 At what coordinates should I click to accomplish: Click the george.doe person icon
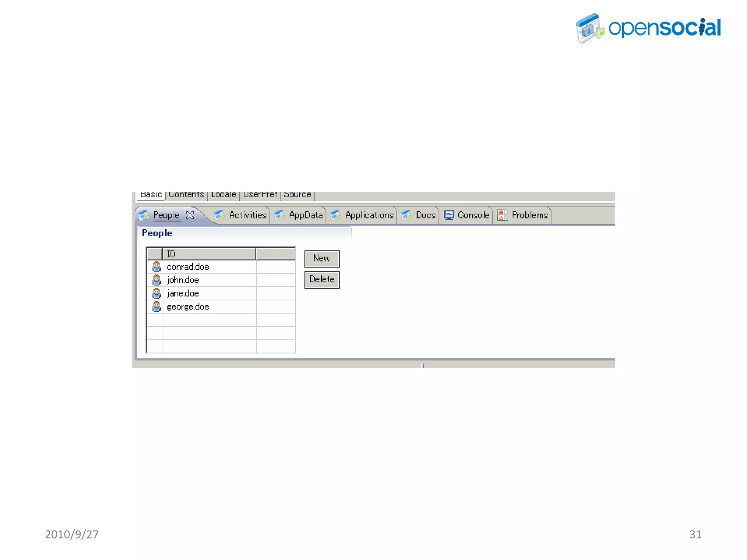pyautogui.click(x=156, y=307)
